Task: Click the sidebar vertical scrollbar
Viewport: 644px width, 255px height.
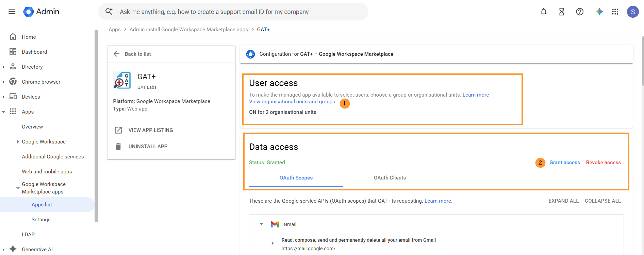Action: click(96, 126)
